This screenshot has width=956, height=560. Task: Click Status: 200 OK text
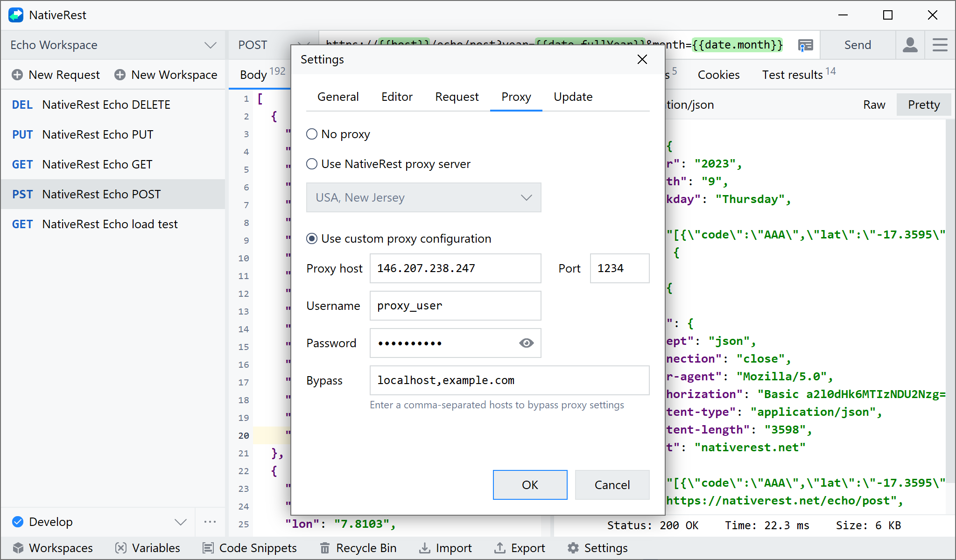point(653,525)
